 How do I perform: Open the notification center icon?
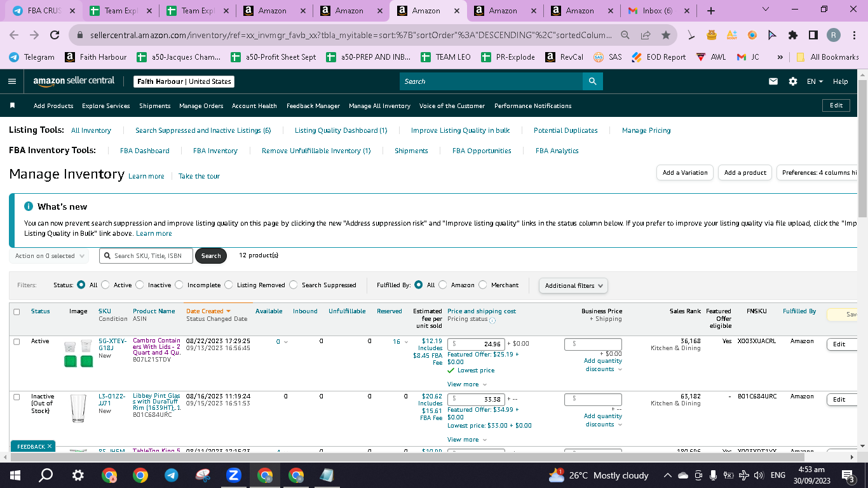pos(848,475)
